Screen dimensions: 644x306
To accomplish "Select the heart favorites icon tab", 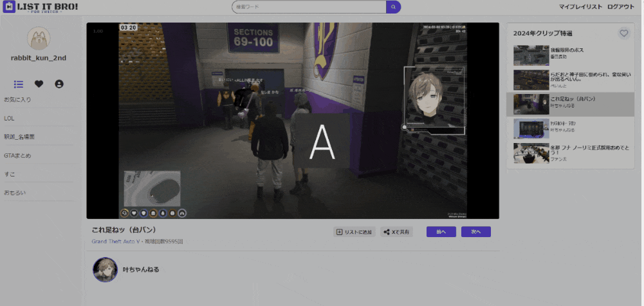I will [x=39, y=84].
